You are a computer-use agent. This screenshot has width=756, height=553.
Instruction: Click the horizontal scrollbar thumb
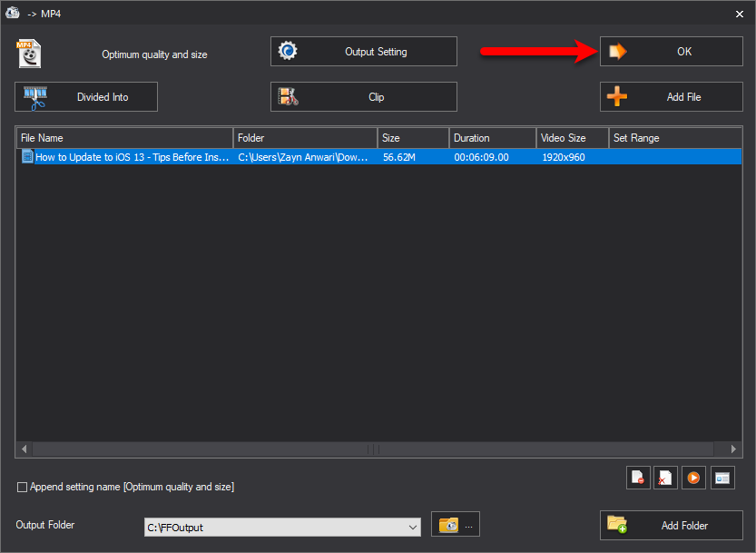[373, 449]
